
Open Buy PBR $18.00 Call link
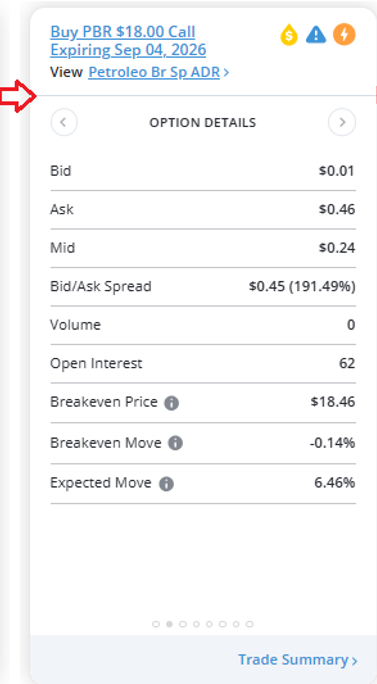point(128,41)
